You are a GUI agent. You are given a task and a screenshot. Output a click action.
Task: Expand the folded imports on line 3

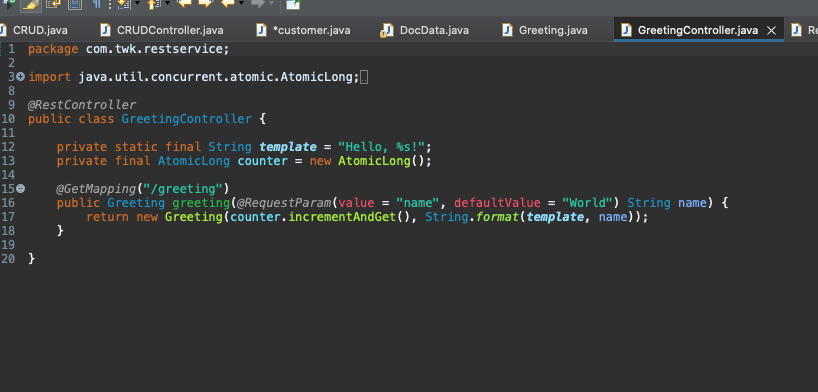pos(20,77)
